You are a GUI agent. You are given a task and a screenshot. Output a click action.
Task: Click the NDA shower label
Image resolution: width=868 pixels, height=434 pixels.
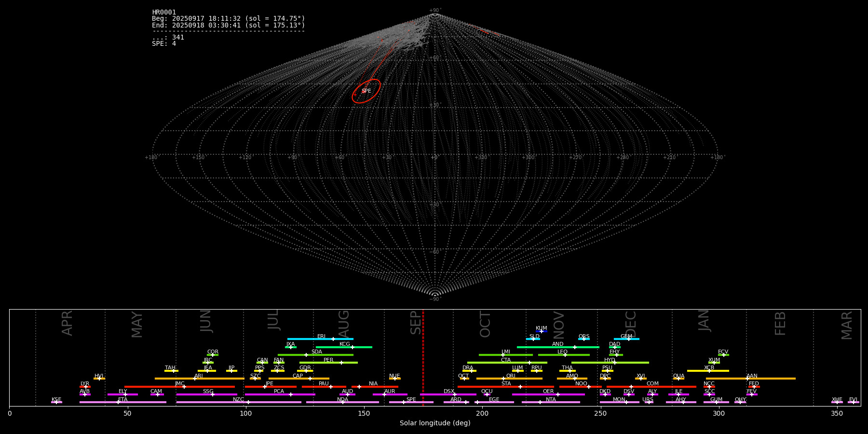(343, 399)
